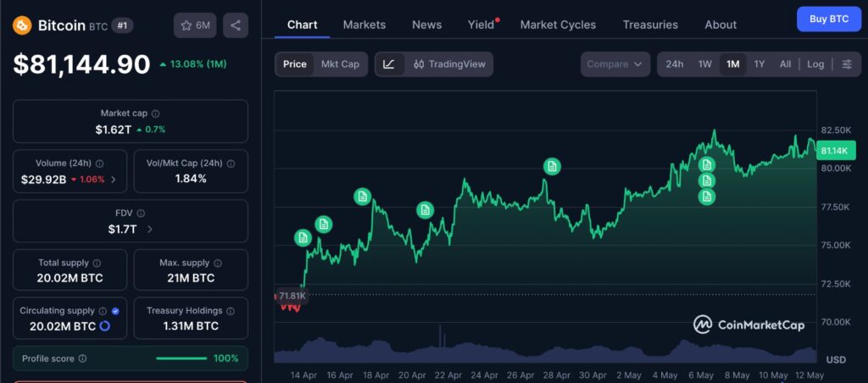
Task: Click the 71.81K starting price label
Action: pos(292,296)
